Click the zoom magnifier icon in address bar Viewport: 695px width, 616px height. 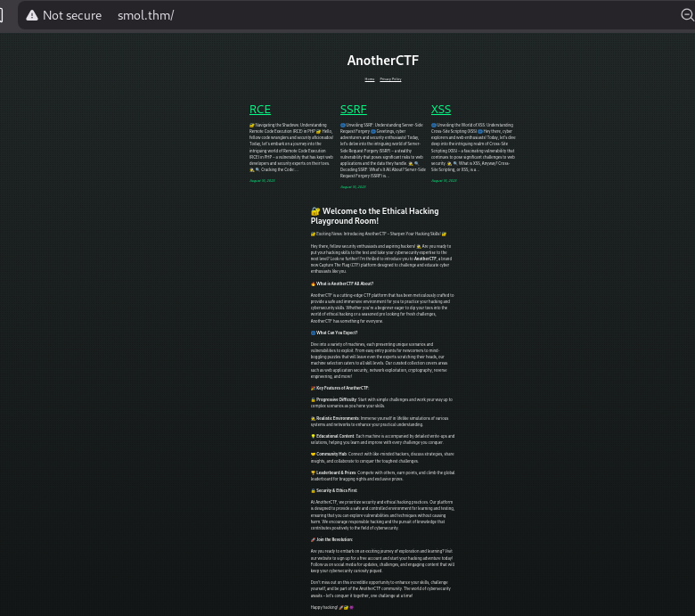[688, 15]
